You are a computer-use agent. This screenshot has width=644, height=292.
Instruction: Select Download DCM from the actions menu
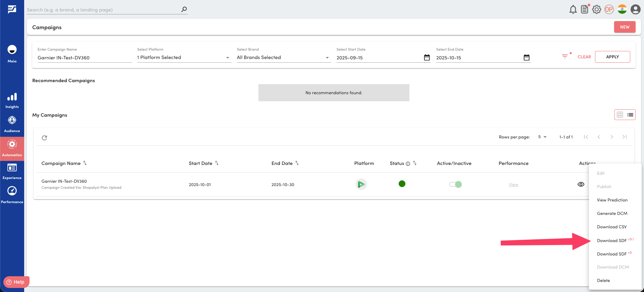tap(615, 267)
